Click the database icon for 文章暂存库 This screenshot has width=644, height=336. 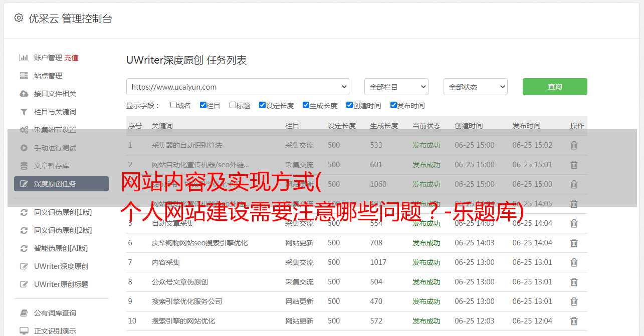click(x=24, y=166)
